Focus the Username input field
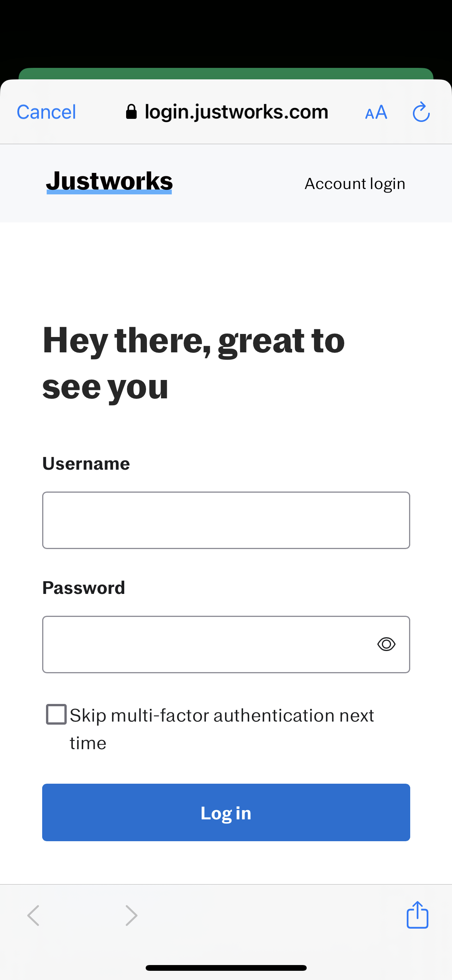452x980 pixels. (226, 520)
